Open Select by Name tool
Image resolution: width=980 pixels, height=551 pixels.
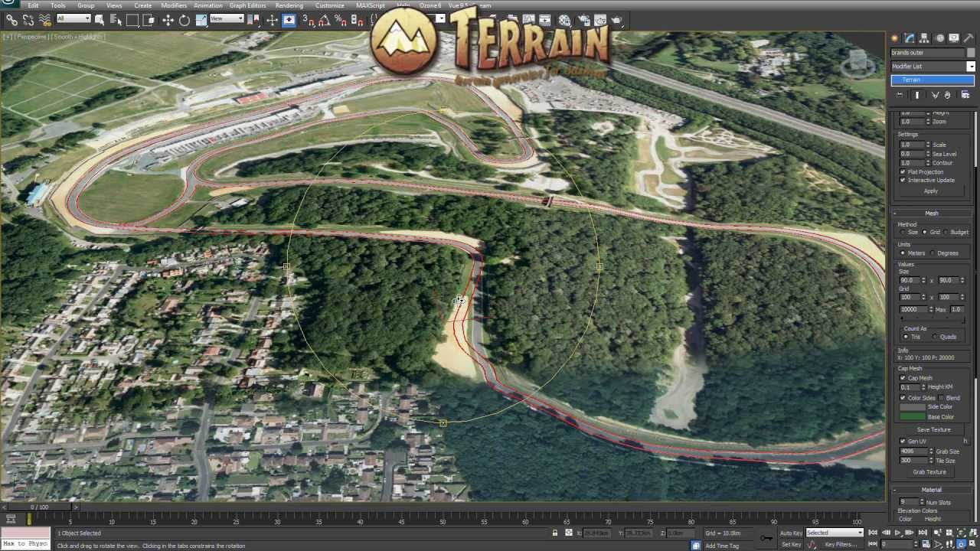pos(116,21)
